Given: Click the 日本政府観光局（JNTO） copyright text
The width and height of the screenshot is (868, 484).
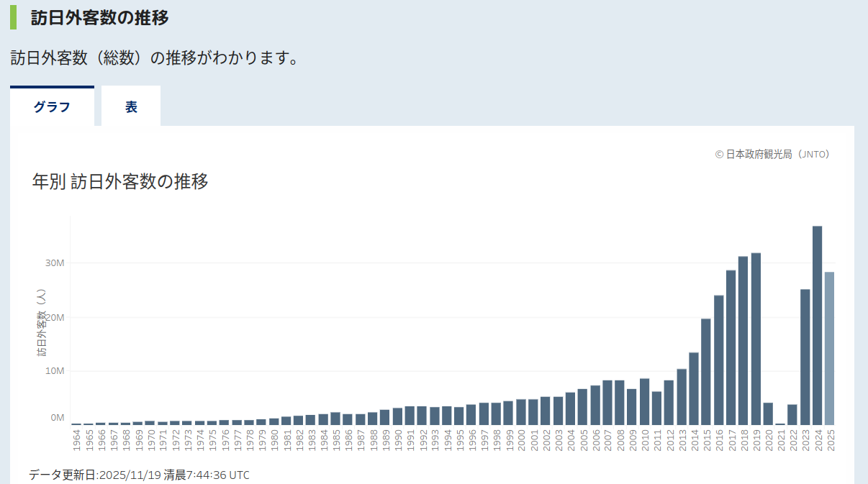Looking at the screenshot, I should click(x=772, y=154).
